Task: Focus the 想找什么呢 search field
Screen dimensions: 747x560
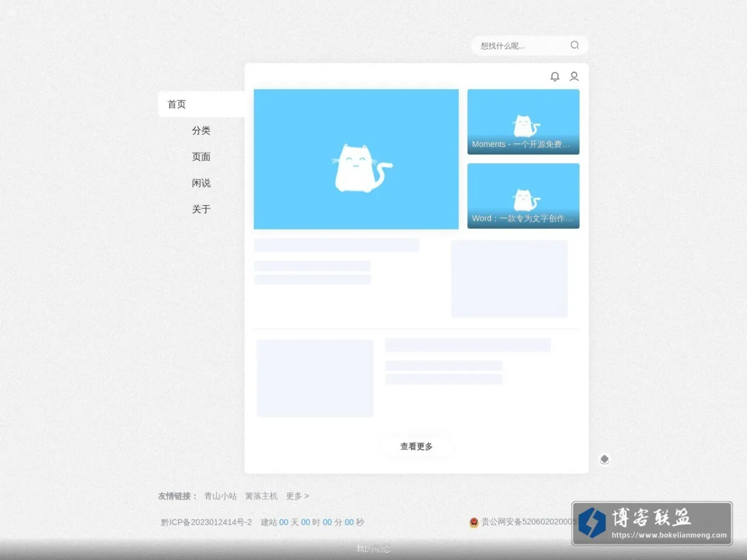Action: 530,45
